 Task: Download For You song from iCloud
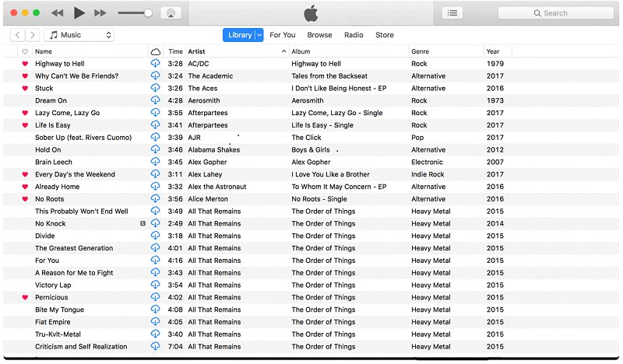(155, 260)
